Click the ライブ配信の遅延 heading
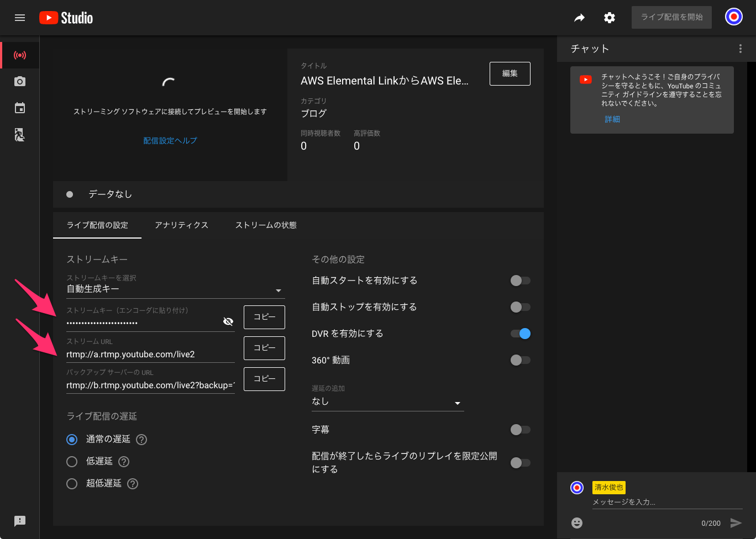The height and width of the screenshot is (539, 756). pyautogui.click(x=102, y=416)
